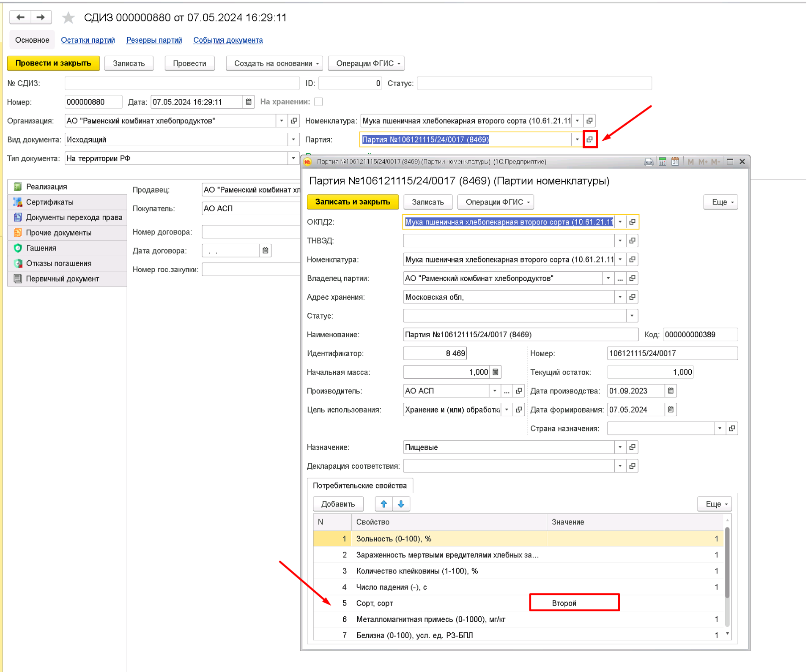
Task: Open Сертификаты section in sidebar
Action: coord(67,202)
